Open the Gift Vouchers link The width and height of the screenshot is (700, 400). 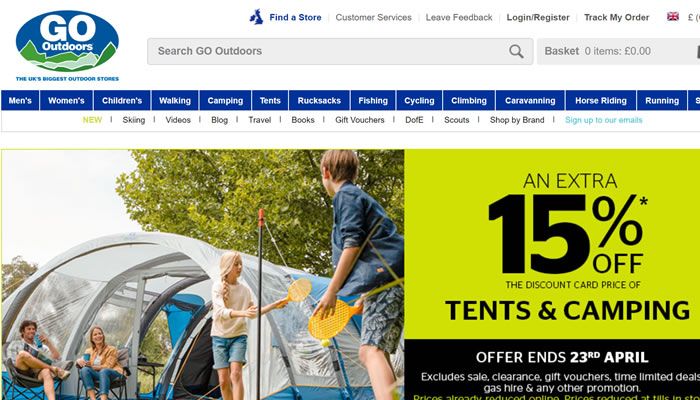[x=360, y=120]
